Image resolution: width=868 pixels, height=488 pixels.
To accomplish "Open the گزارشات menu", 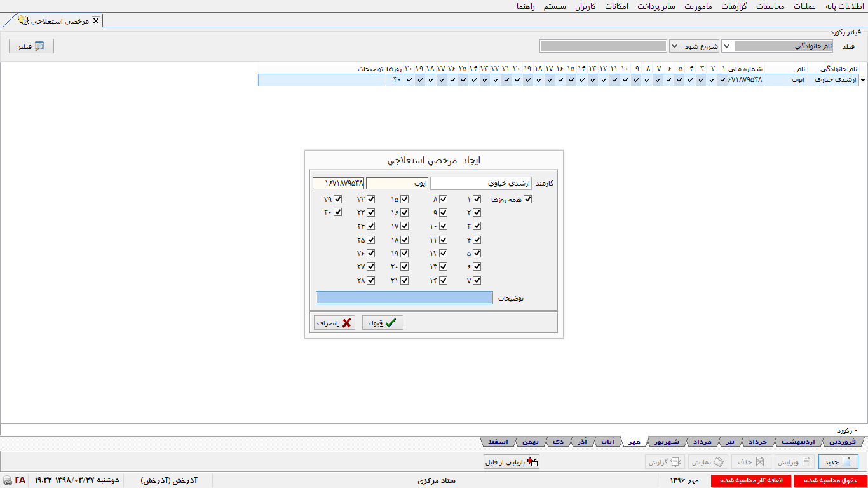I will pyautogui.click(x=733, y=6).
